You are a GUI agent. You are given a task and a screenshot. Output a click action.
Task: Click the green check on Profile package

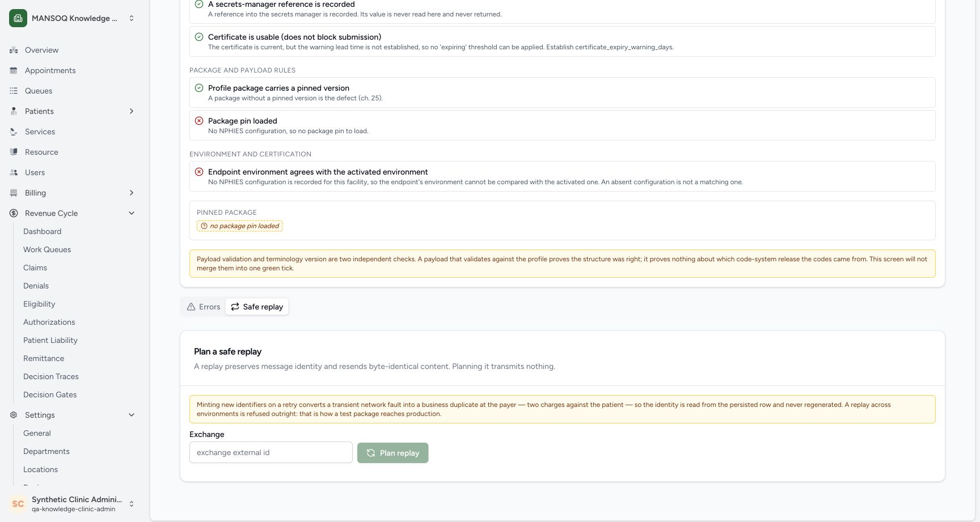pos(199,88)
